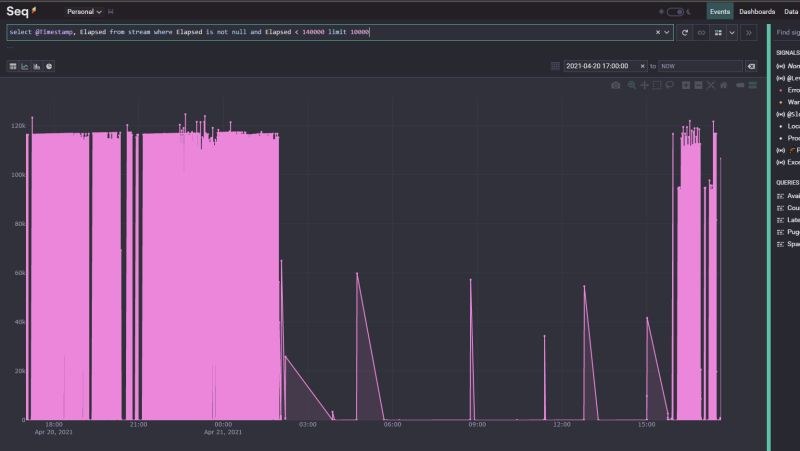
Task: Click the chart autoscale icon
Action: [x=711, y=85]
